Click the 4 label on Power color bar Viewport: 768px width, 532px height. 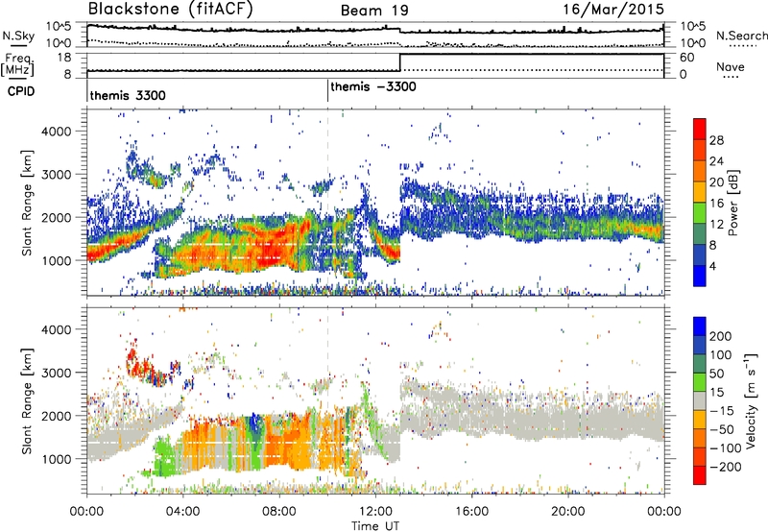(x=712, y=266)
